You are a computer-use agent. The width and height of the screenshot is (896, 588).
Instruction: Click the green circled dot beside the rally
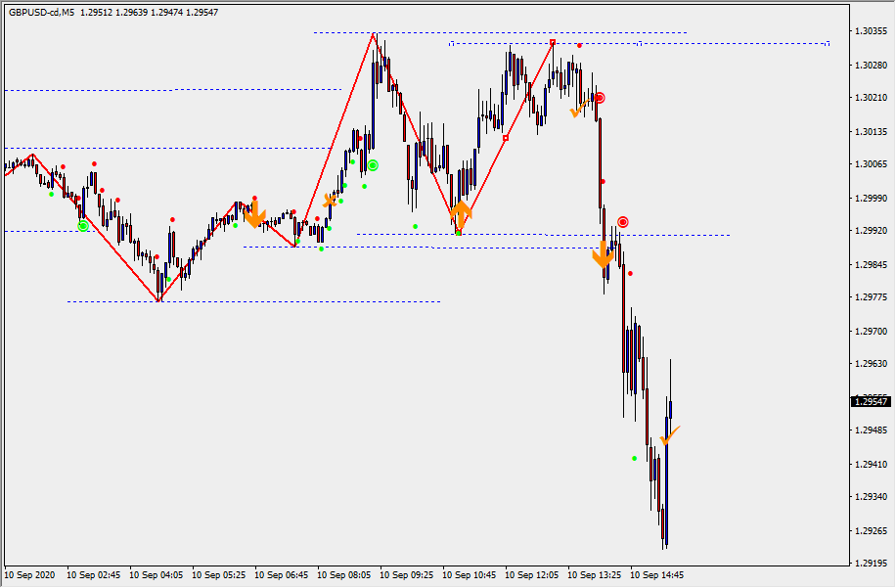tap(373, 165)
